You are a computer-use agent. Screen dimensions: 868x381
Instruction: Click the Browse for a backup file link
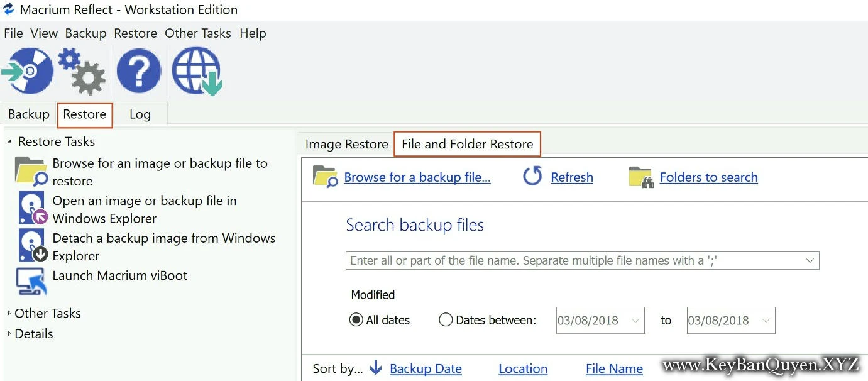tap(417, 177)
